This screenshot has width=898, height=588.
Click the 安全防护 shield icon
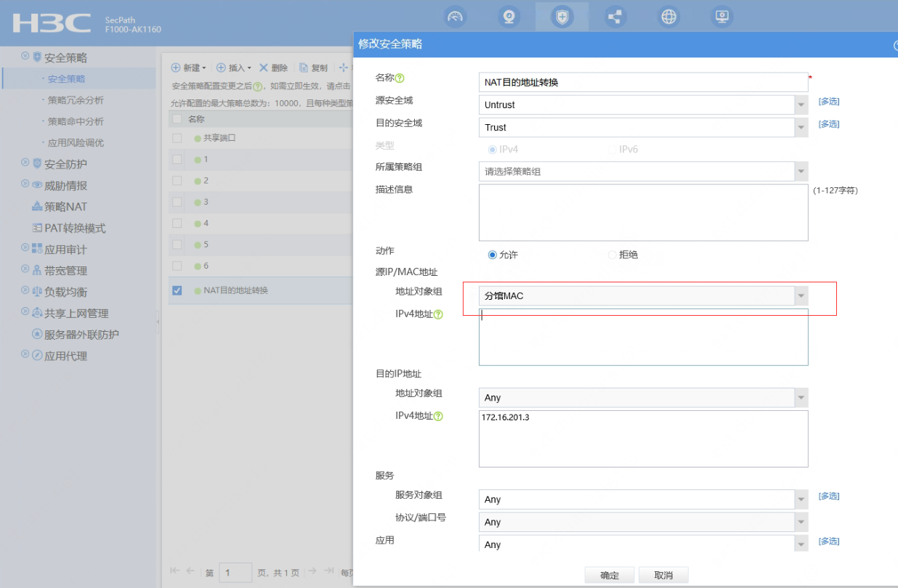[x=37, y=164]
